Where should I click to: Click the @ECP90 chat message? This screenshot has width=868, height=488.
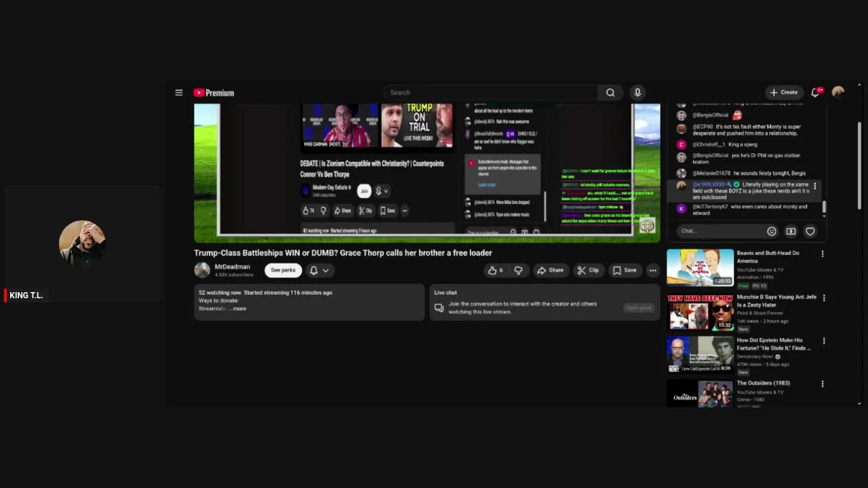[745, 130]
